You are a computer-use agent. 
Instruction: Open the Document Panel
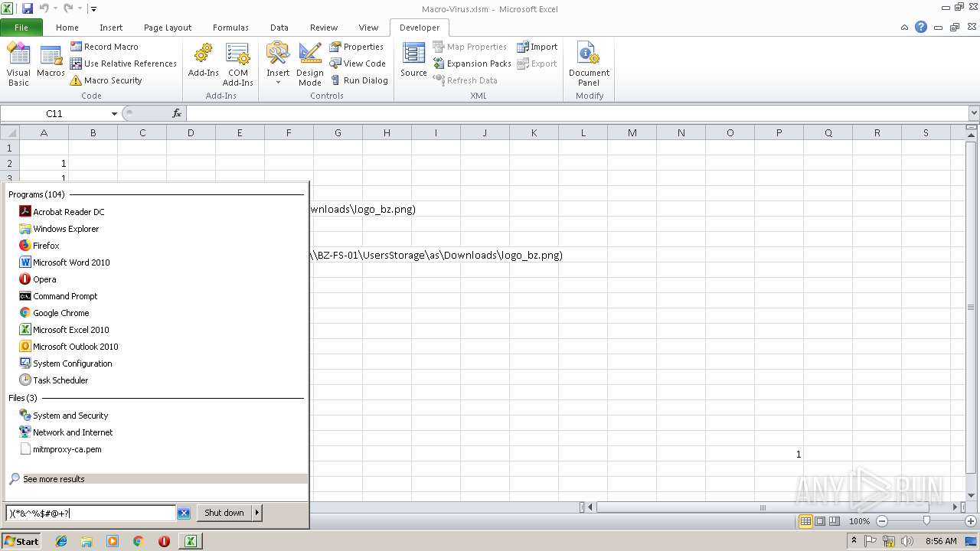point(589,64)
